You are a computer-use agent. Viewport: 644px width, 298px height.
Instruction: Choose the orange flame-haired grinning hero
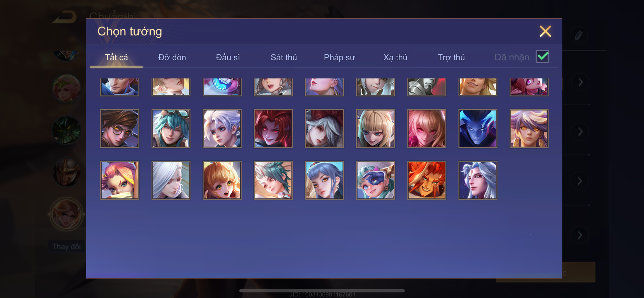click(427, 180)
